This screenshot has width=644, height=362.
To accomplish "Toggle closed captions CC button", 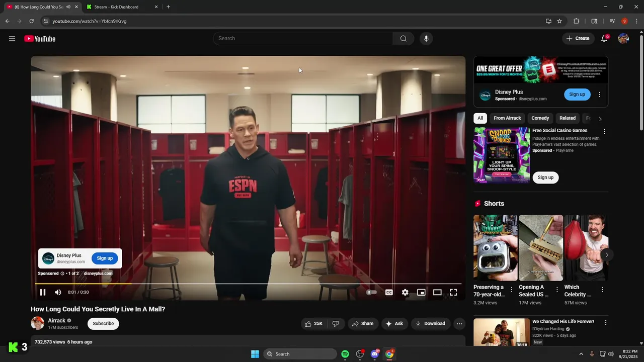I will [389, 292].
